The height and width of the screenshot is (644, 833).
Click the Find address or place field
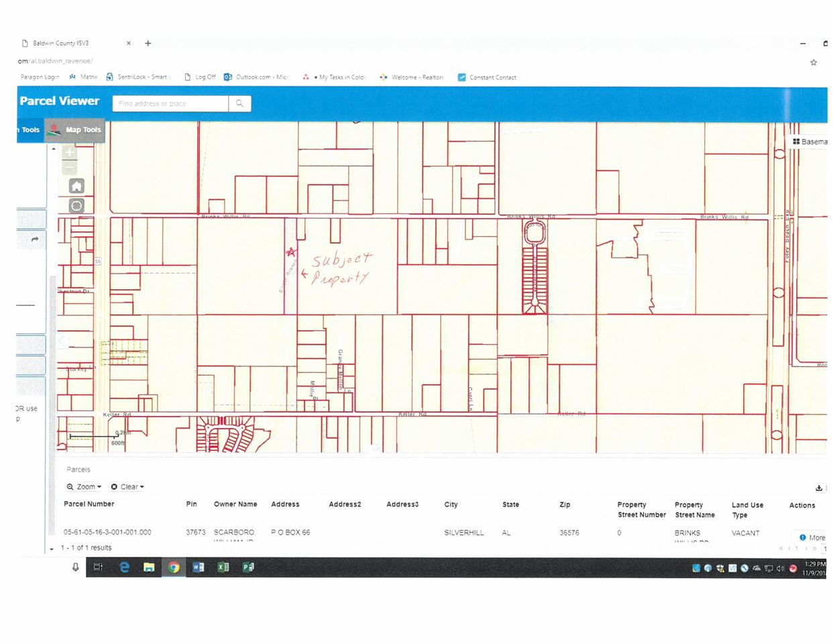(171, 103)
